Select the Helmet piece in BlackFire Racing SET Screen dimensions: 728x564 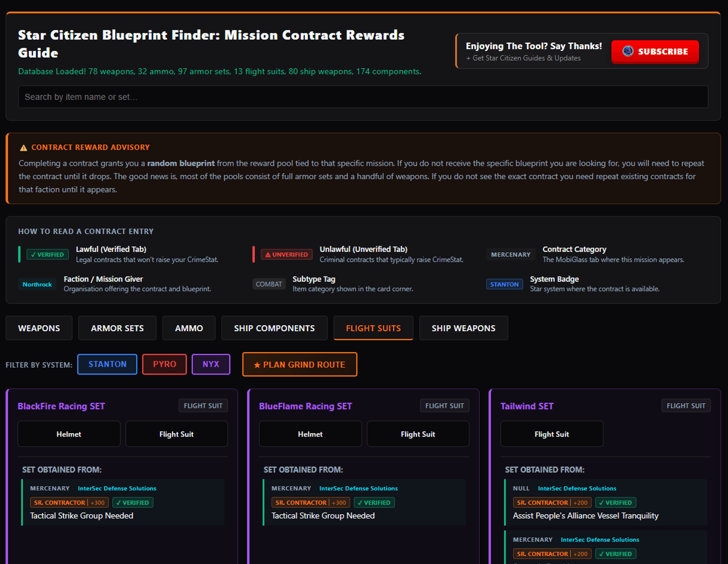69,434
